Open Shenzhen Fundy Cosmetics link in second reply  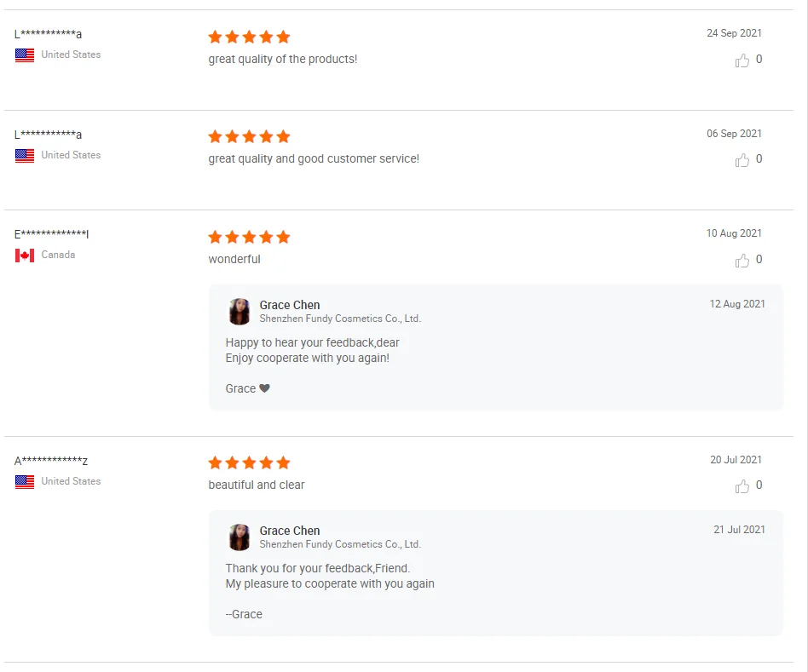coord(340,544)
